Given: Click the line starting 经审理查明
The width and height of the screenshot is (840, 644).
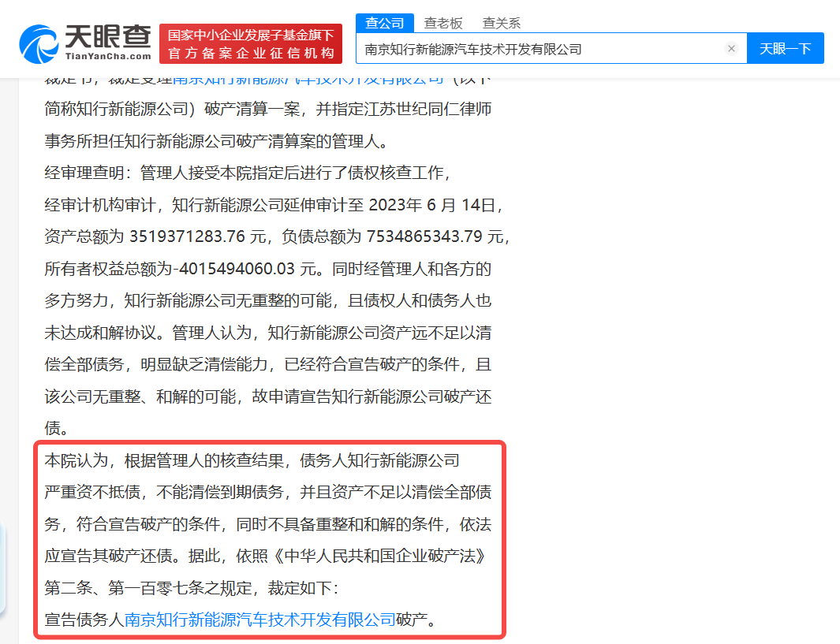Looking at the screenshot, I should 247,173.
